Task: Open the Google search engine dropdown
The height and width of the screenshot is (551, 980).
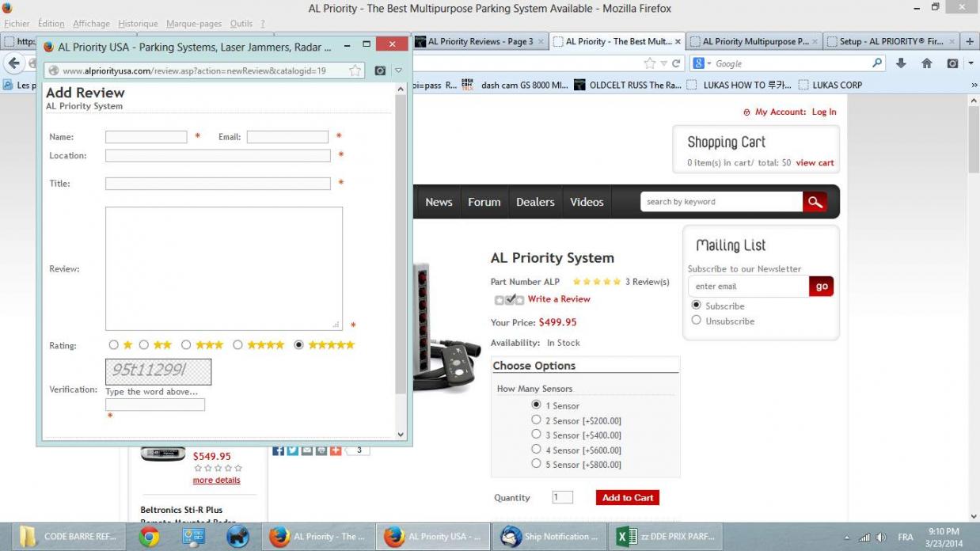Action: point(703,63)
